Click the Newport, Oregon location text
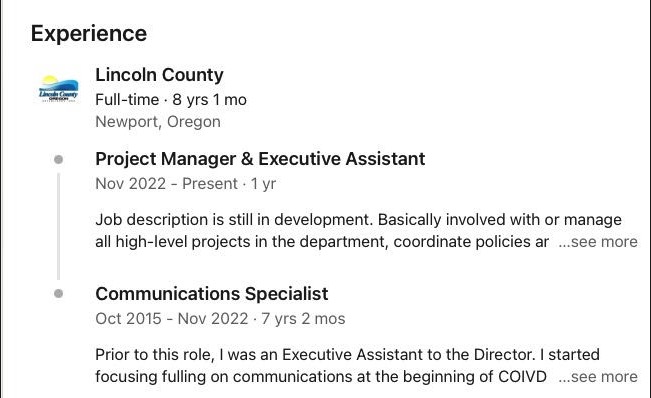The width and height of the screenshot is (651, 398). (158, 122)
